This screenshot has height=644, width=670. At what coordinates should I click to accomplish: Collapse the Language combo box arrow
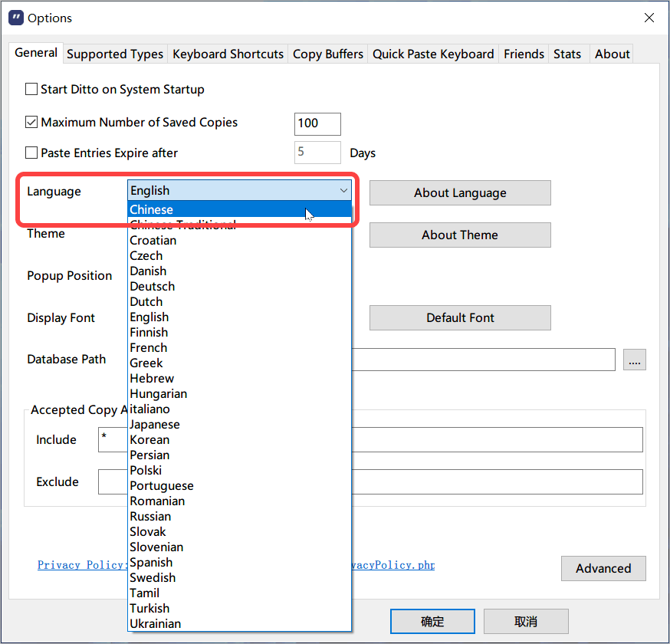(343, 191)
